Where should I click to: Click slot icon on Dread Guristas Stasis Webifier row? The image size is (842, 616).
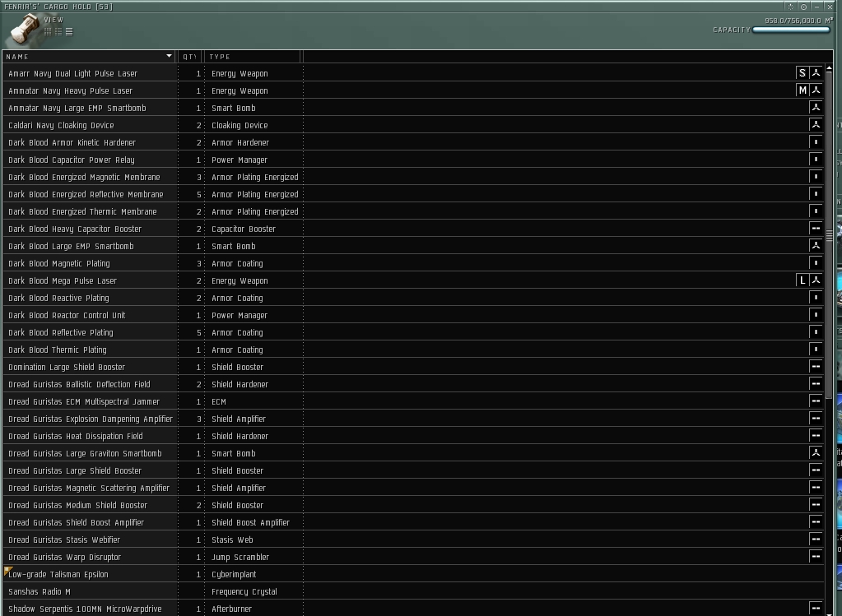[x=816, y=540]
